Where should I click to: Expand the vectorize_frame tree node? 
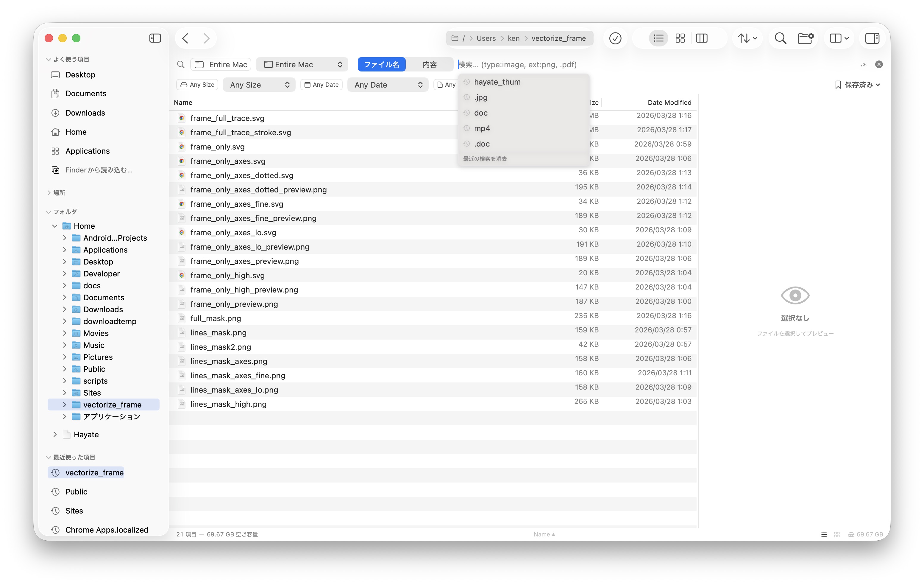pos(65,404)
